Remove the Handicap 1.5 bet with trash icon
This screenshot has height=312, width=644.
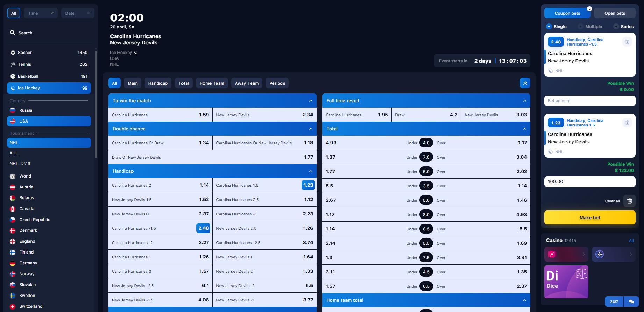[x=627, y=123]
